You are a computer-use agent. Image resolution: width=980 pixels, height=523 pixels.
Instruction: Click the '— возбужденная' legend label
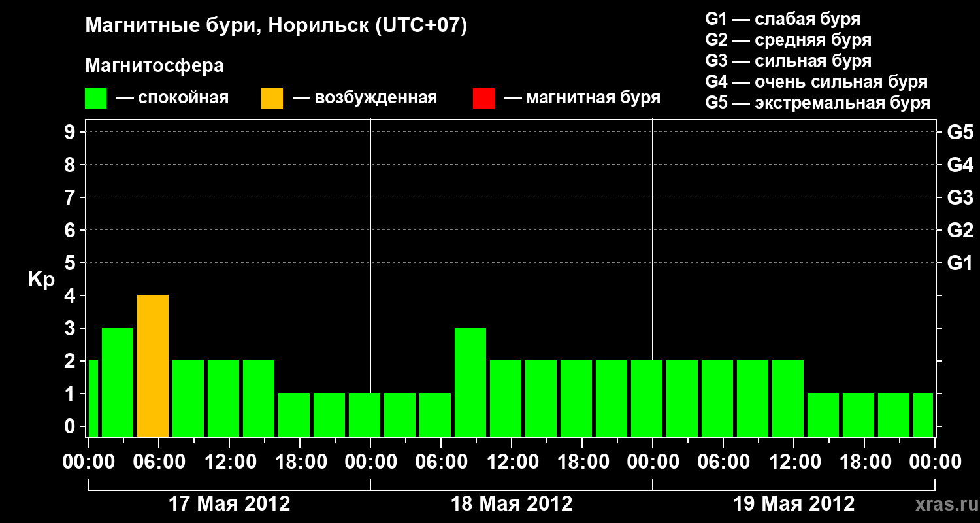(x=365, y=98)
